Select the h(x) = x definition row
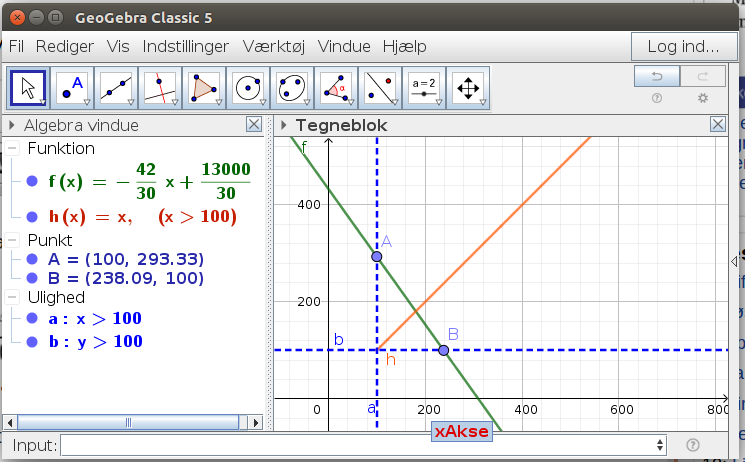The width and height of the screenshot is (745, 462). [143, 217]
